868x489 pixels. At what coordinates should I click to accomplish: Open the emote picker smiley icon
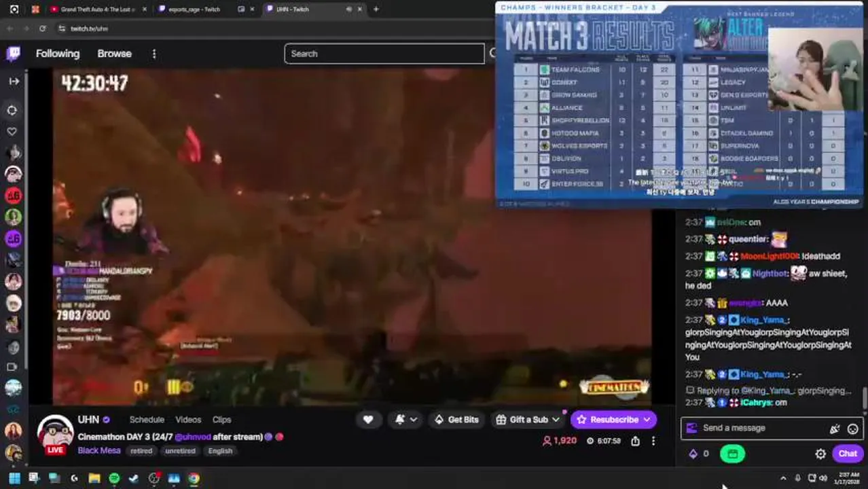[852, 429]
